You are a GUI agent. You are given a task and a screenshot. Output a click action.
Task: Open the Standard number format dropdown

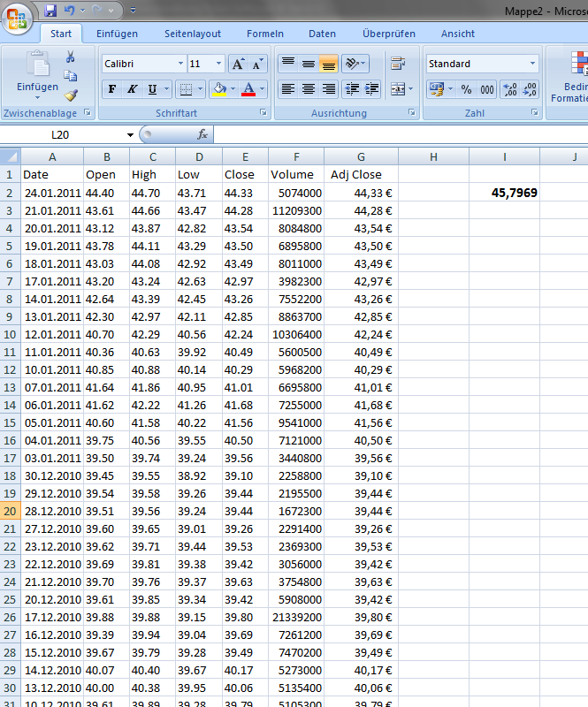coord(532,64)
